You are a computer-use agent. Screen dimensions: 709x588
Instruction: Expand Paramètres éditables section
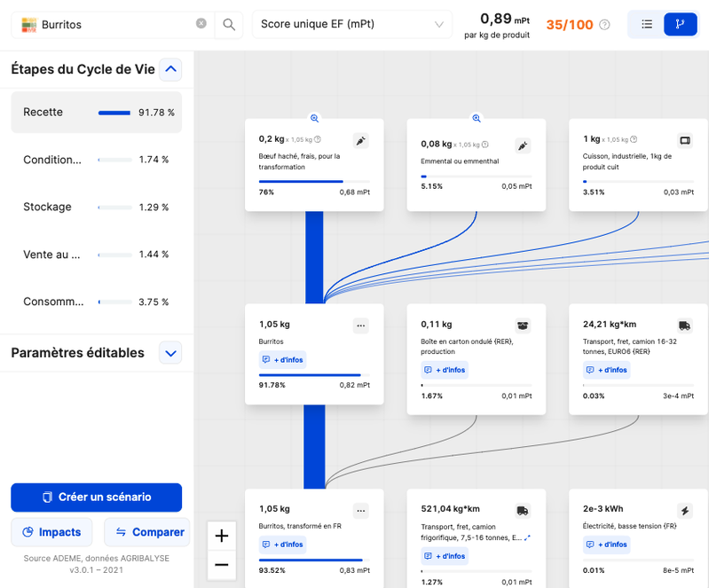(x=171, y=353)
